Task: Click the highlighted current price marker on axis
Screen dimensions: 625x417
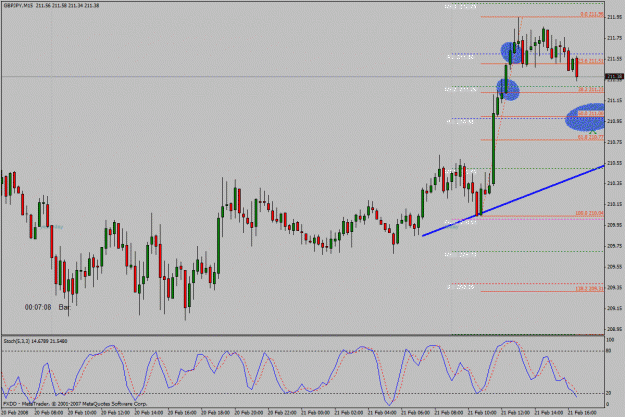Action: (615, 76)
